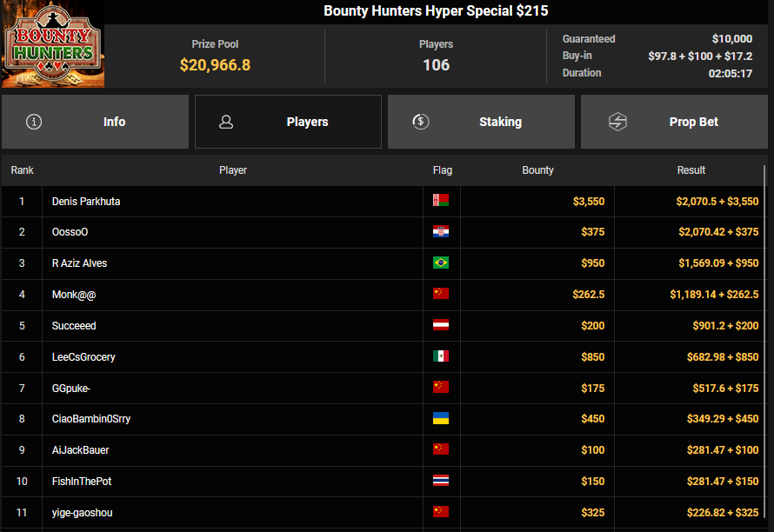Select player name Monk@@
This screenshot has width=774, height=532.
(74, 295)
